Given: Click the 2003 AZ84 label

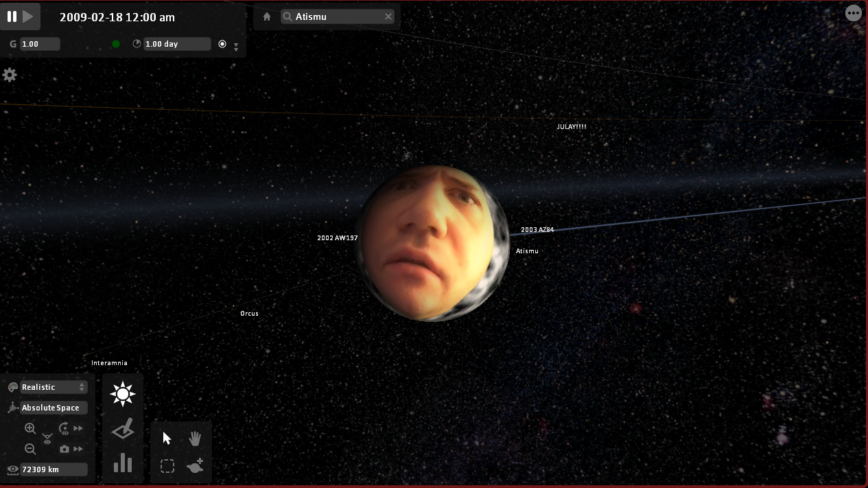Looking at the screenshot, I should [x=537, y=230].
